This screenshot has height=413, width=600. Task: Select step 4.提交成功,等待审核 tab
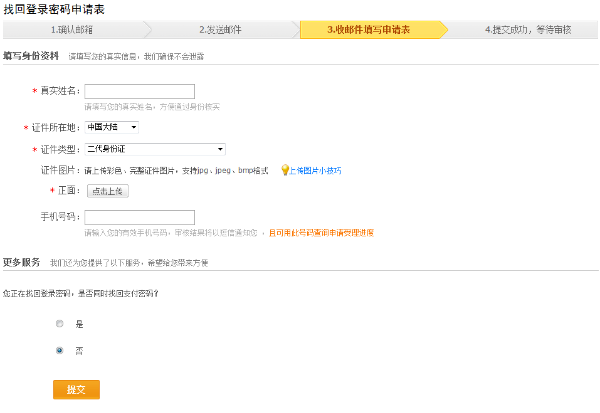click(527, 30)
